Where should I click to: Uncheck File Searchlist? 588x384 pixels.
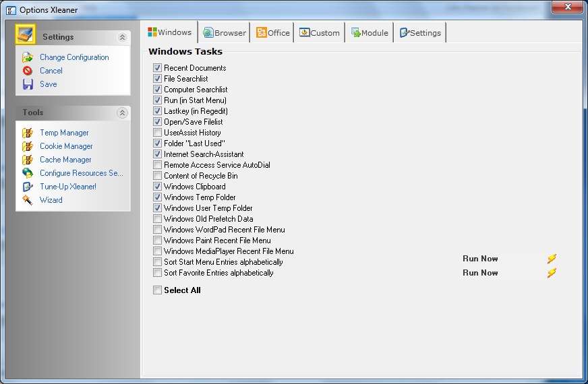click(x=158, y=79)
